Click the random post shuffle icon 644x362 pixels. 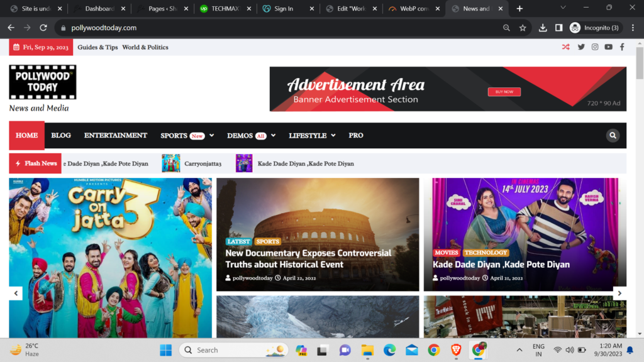pyautogui.click(x=565, y=47)
